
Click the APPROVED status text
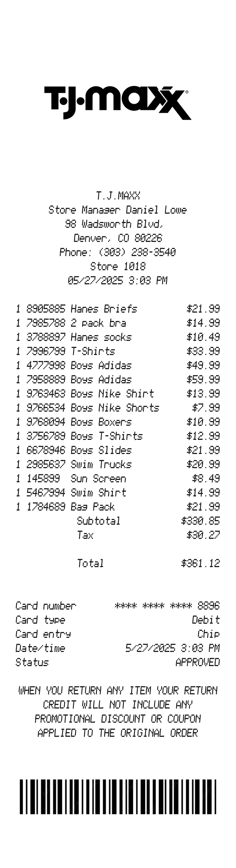click(197, 662)
